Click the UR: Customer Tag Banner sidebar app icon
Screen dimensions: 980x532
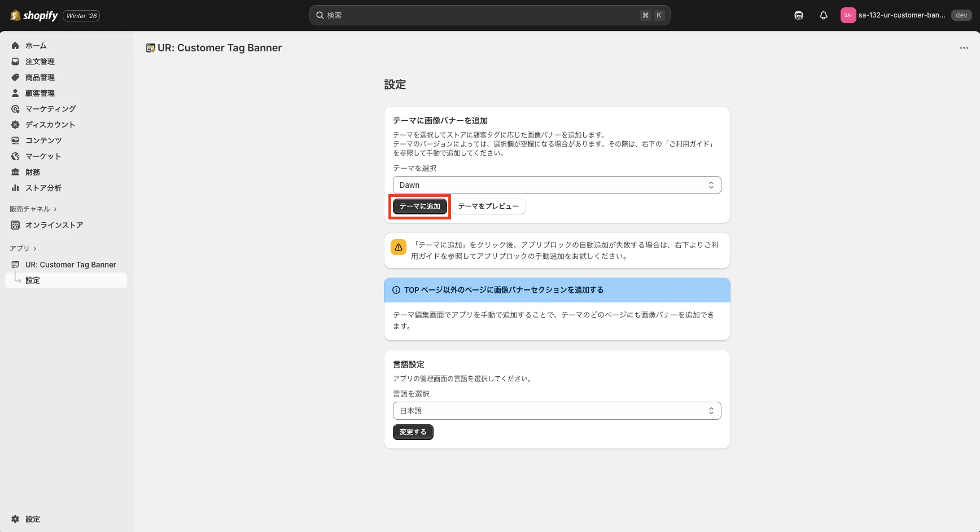15,265
